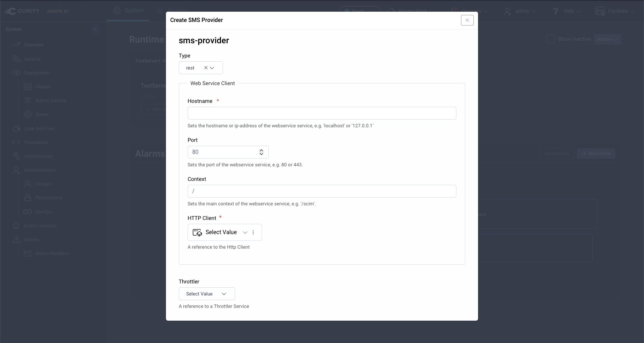
Task: Open the Admin Service settings
Action: point(50,100)
